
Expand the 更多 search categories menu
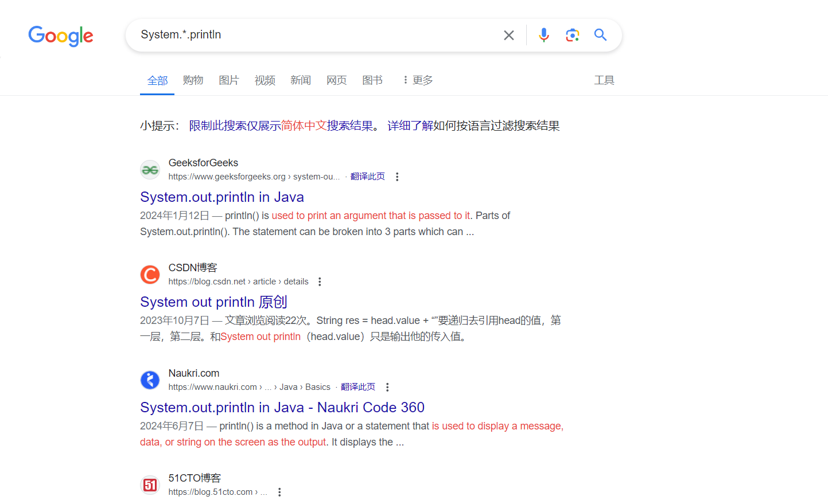418,80
